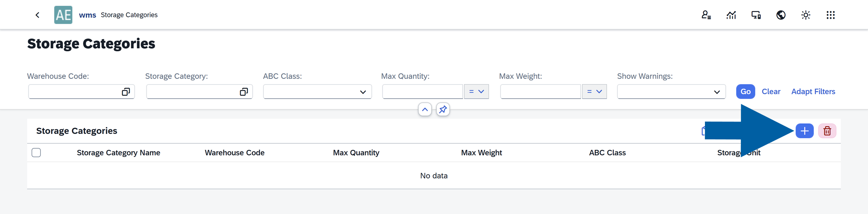Open Max Quantity operator dropdown
The height and width of the screenshot is (214, 868).
pyautogui.click(x=476, y=92)
